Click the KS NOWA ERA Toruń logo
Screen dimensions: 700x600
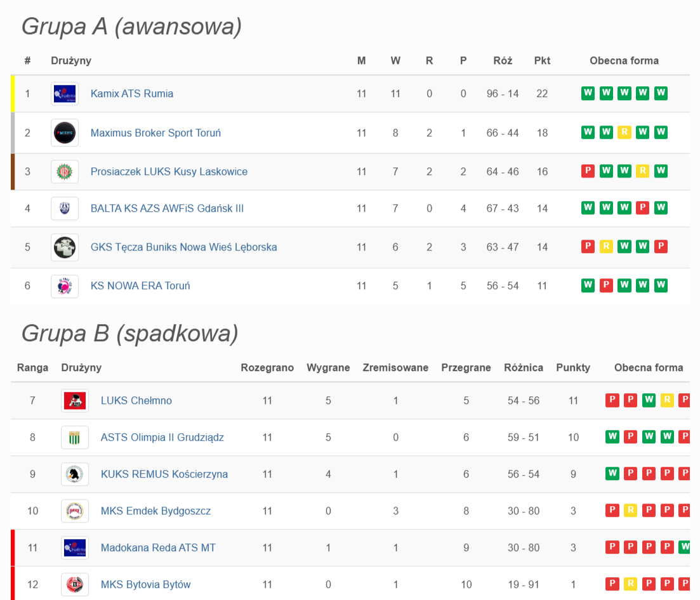(x=65, y=286)
